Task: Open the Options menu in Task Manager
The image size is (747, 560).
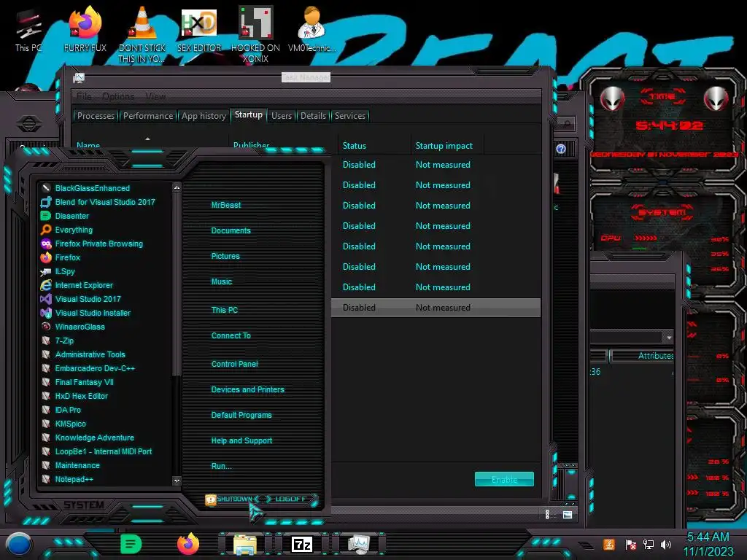Action: point(118,96)
